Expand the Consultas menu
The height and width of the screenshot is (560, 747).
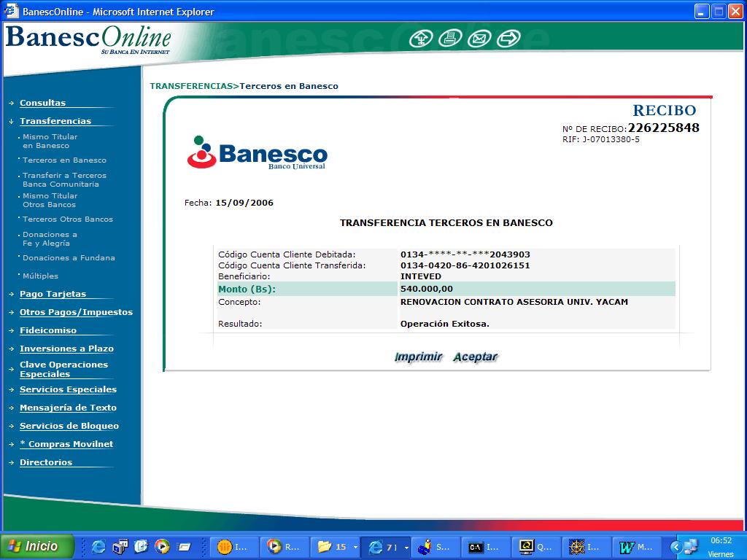pyautogui.click(x=42, y=103)
